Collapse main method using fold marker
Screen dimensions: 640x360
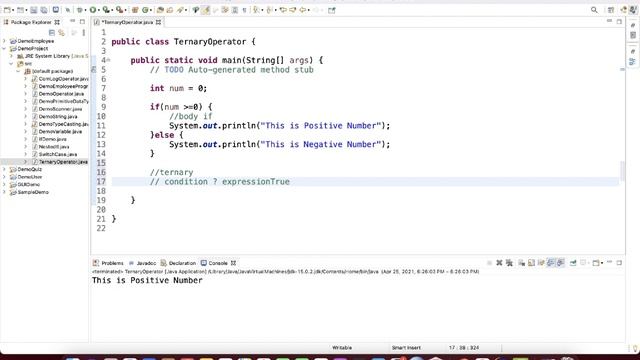pyautogui.click(x=109, y=60)
